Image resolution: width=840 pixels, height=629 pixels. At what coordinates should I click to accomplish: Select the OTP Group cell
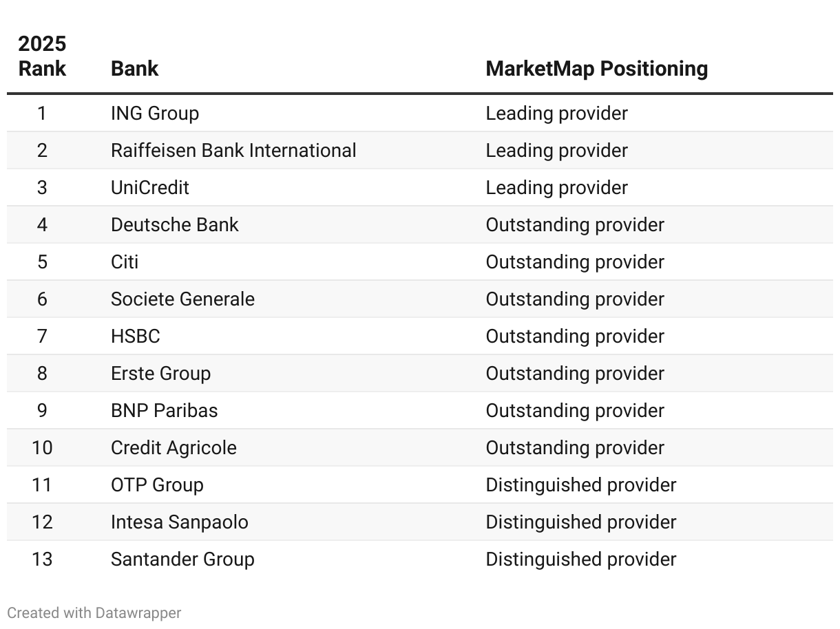[x=157, y=485]
